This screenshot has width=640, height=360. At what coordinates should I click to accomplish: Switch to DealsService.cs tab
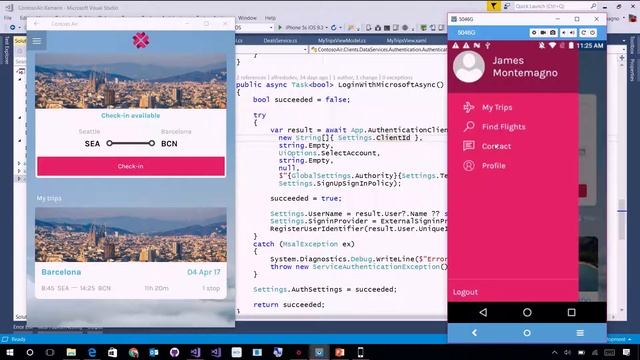(x=280, y=41)
